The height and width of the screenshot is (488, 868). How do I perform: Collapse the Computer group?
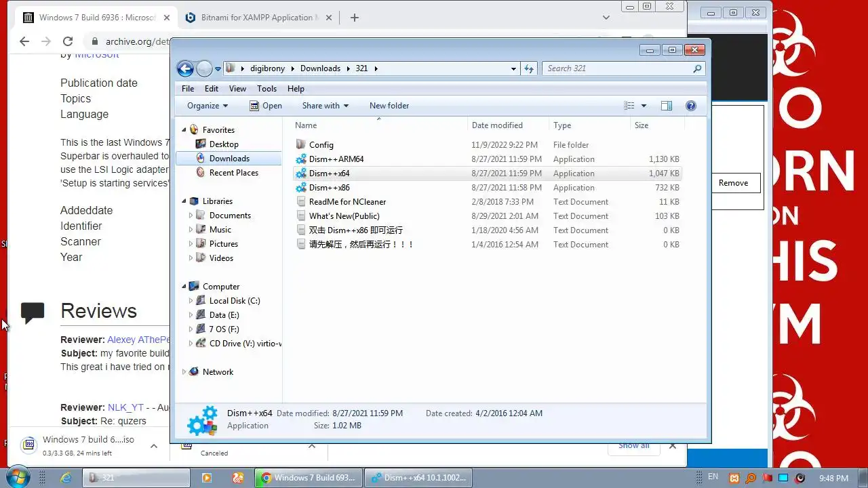[x=184, y=287]
